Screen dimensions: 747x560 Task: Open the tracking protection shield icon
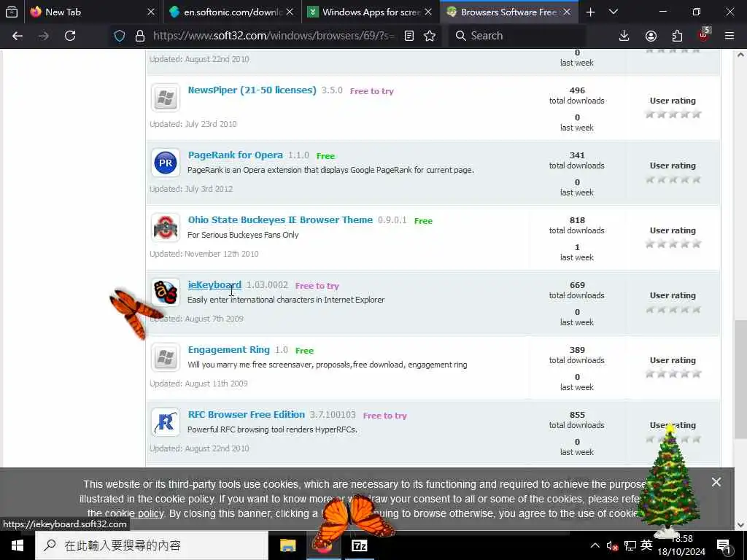(120, 36)
